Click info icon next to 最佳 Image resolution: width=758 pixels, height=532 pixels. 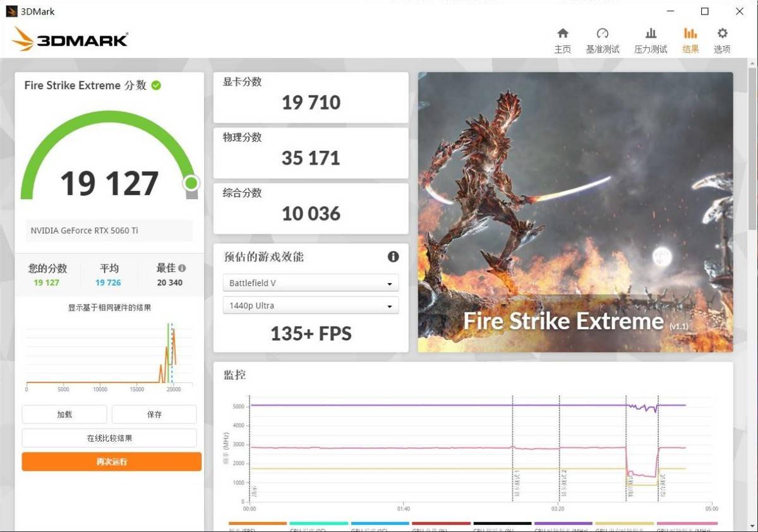pos(182,268)
